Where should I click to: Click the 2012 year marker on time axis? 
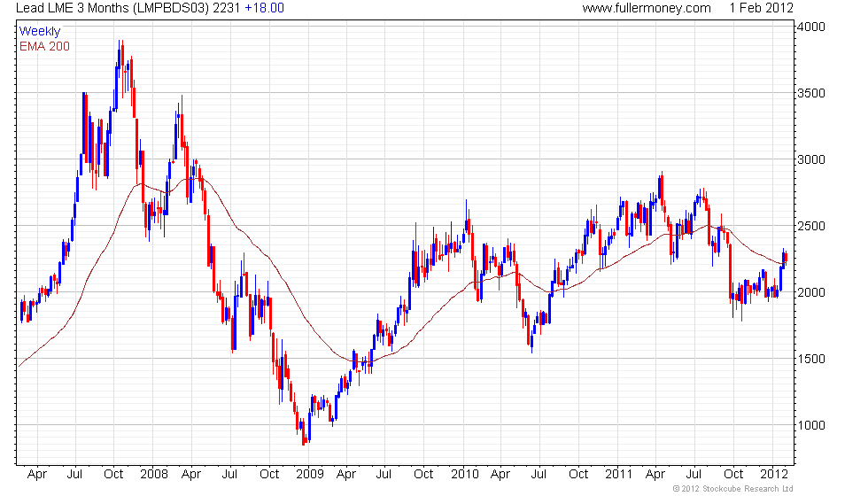774,475
